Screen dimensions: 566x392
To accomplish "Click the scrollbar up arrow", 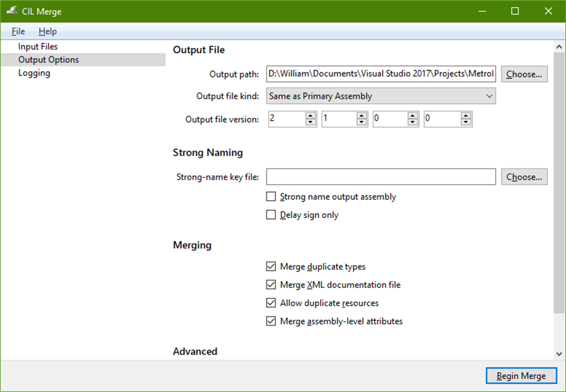I will (559, 46).
